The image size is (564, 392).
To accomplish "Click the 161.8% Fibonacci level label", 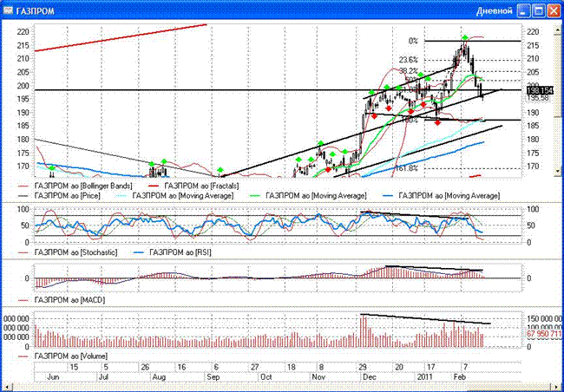I will click(406, 168).
